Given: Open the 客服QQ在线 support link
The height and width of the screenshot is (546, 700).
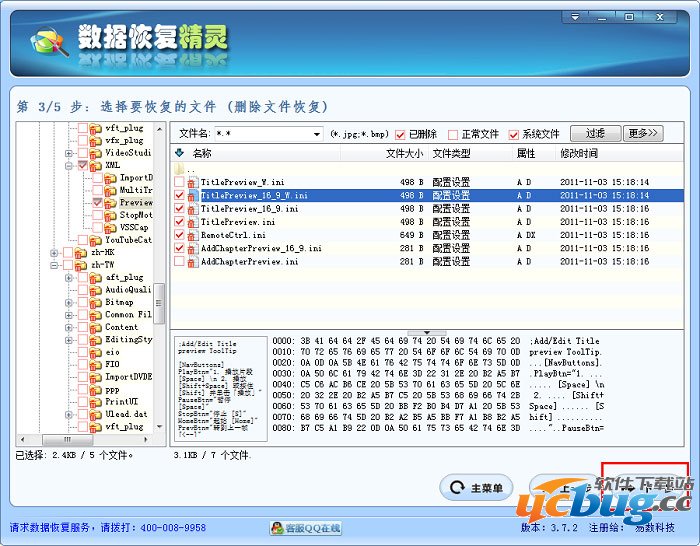Looking at the screenshot, I should pyautogui.click(x=305, y=528).
